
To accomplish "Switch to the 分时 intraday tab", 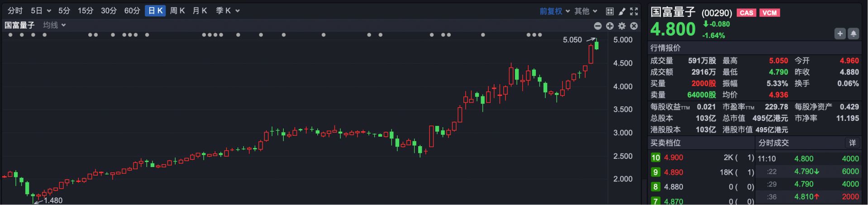I will [15, 11].
